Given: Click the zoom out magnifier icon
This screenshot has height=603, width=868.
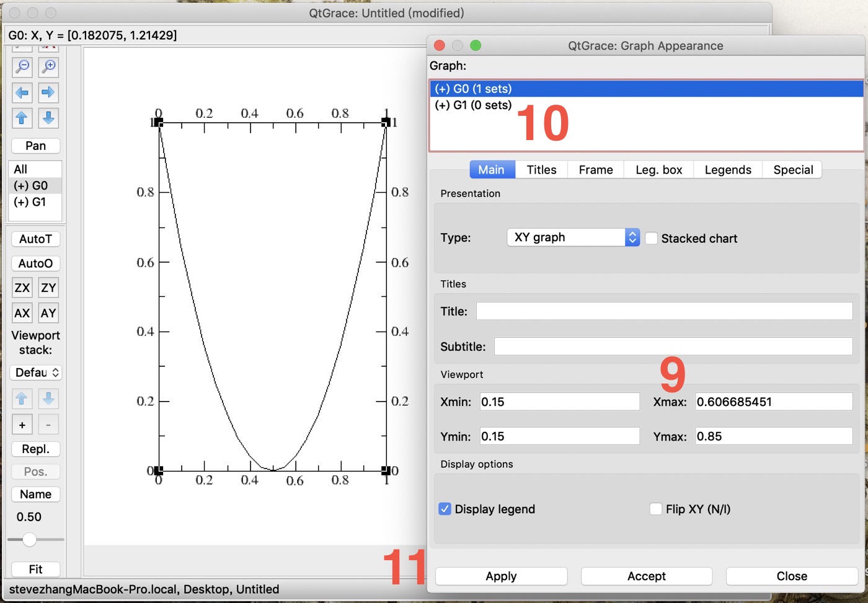Looking at the screenshot, I should click(x=22, y=66).
